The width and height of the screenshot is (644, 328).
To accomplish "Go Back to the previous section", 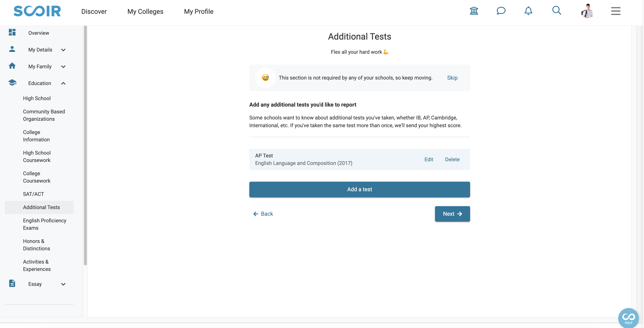I will [263, 214].
